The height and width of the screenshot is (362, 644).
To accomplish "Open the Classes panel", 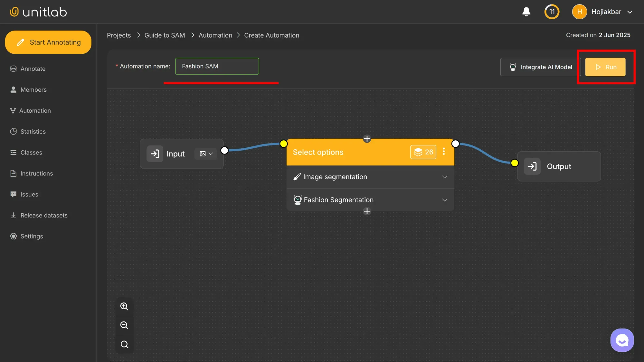I will (x=31, y=152).
